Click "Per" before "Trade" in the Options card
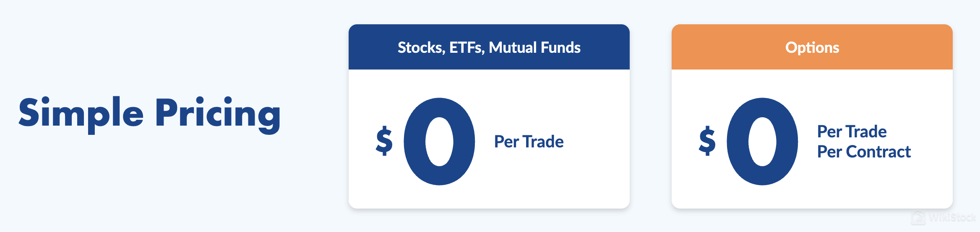The height and width of the screenshot is (232, 980). coord(829,132)
